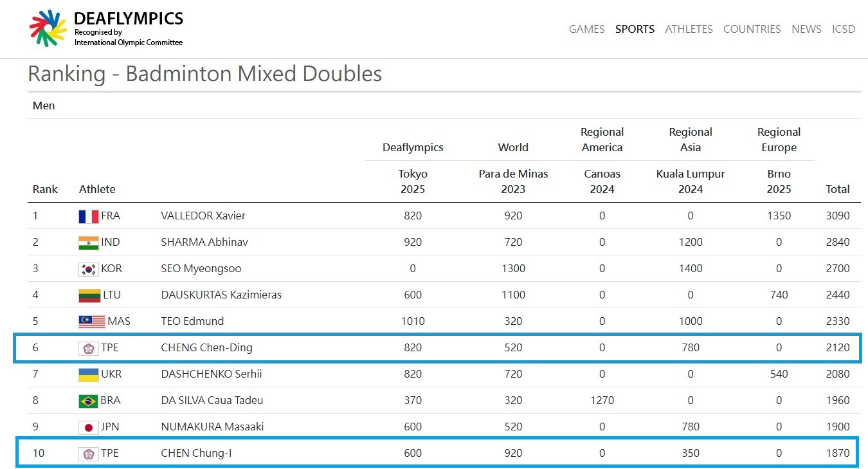Click the Ukraine flag icon

(x=88, y=374)
